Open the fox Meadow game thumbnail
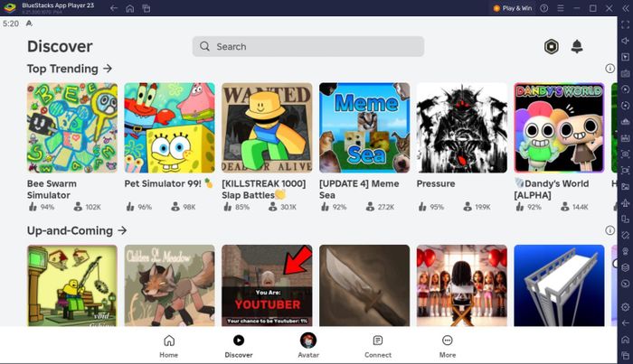633x364 pixels. [x=170, y=285]
